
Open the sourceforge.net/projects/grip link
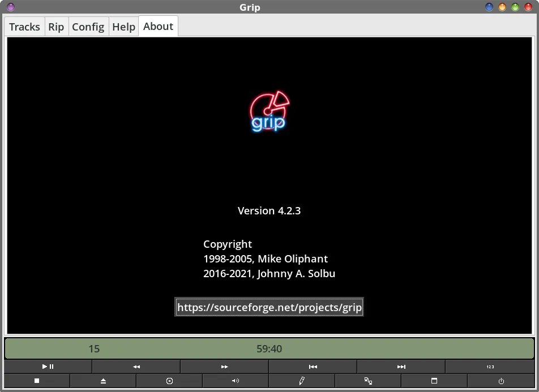coord(269,307)
